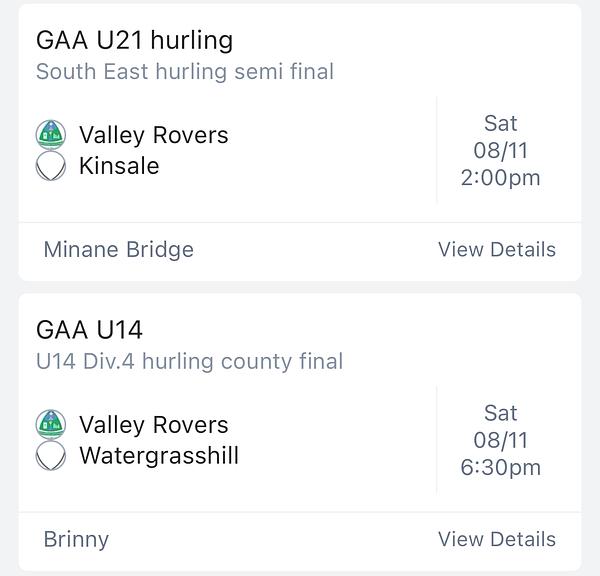The image size is (600, 576).
Task: Select Valley Rovers team name versus Watergrasshill
Action: (153, 425)
